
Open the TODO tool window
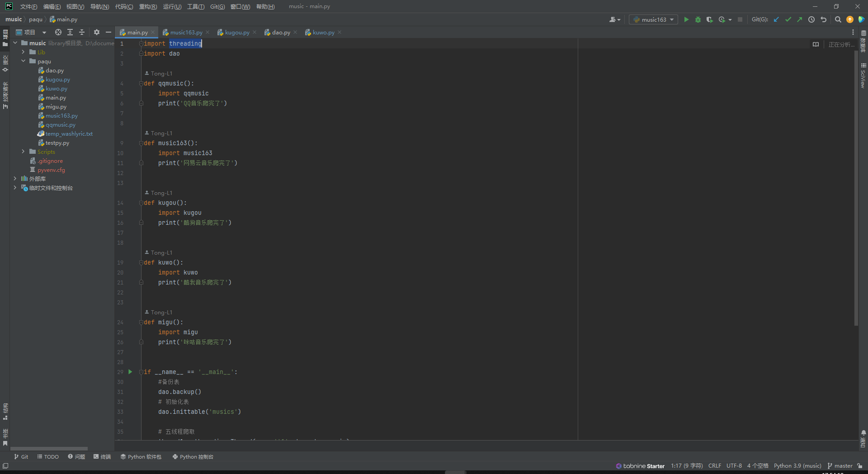48,457
